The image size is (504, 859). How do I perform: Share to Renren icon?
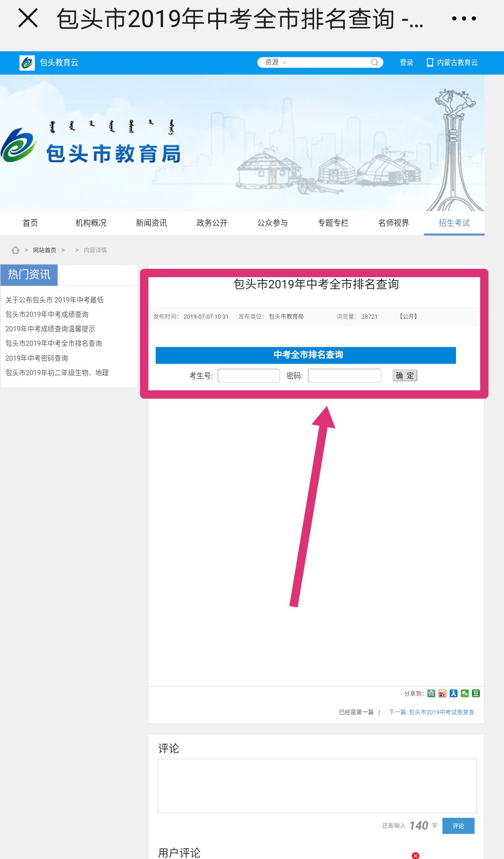click(x=454, y=693)
